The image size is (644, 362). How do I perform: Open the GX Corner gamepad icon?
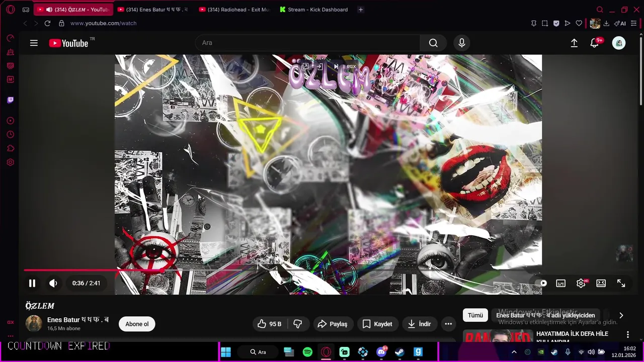(26, 10)
